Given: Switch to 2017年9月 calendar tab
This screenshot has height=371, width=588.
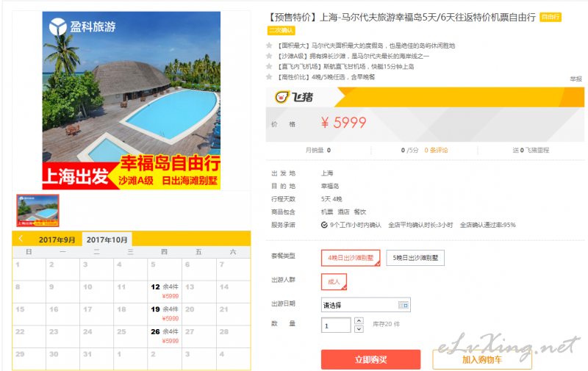Looking at the screenshot, I should click(57, 239).
